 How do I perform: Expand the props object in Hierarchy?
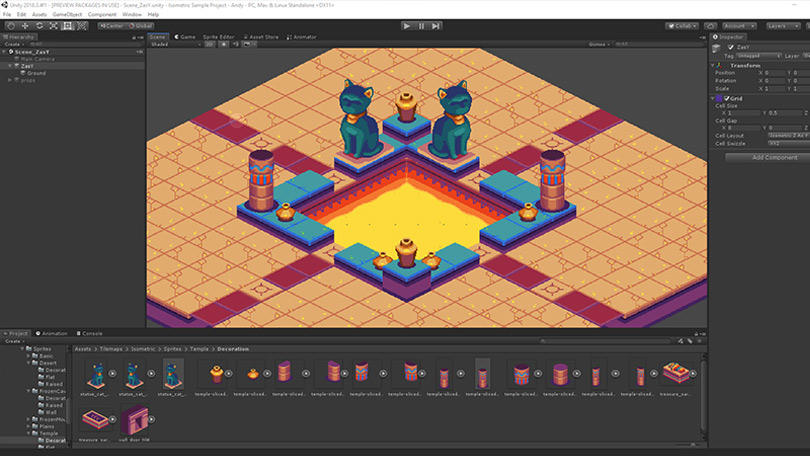coord(10,80)
